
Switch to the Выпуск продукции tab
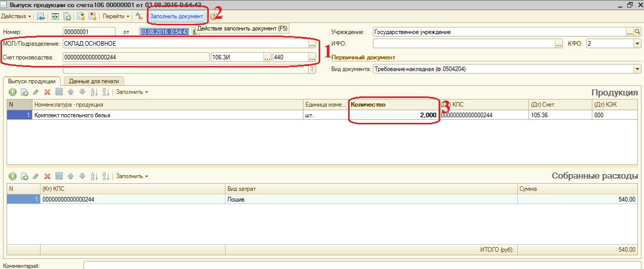point(32,81)
